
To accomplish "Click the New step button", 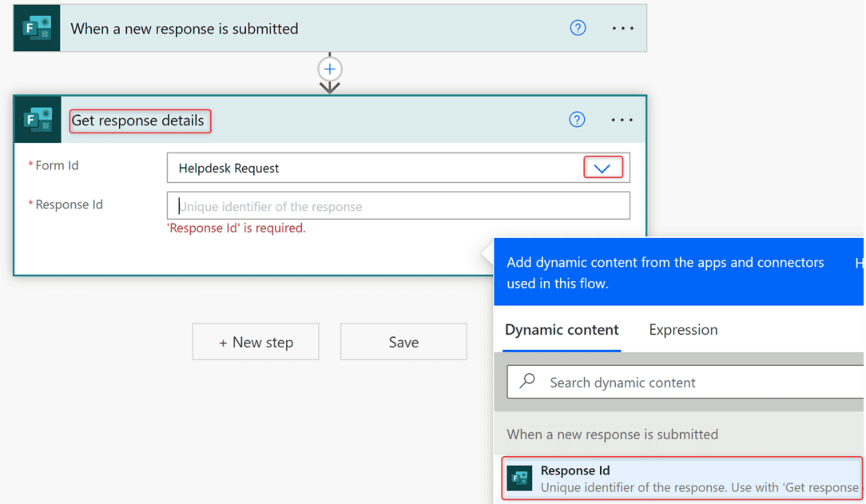I will point(255,341).
